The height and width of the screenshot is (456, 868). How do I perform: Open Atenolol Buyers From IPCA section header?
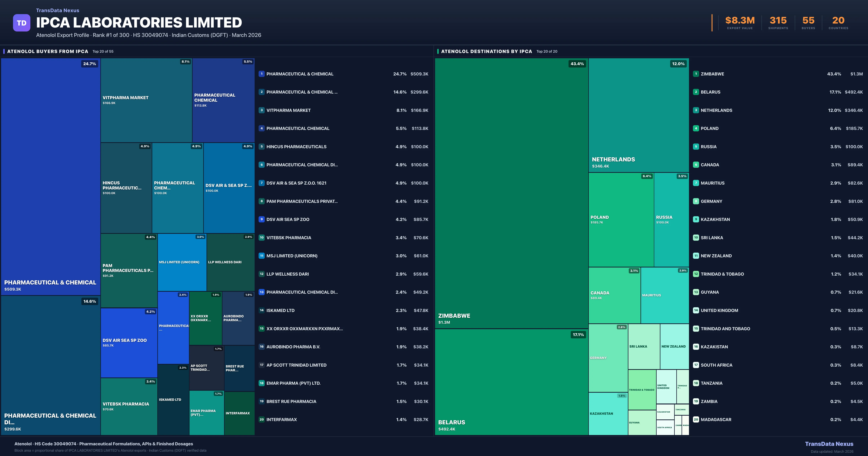pyautogui.click(x=48, y=52)
